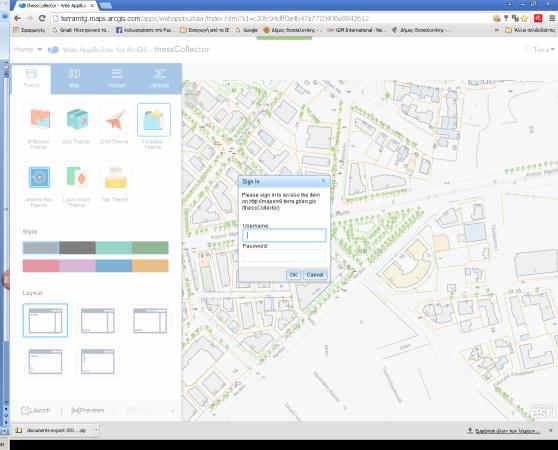Switch to the Widget tab
Screen dimensions: 558x450
coord(116,79)
